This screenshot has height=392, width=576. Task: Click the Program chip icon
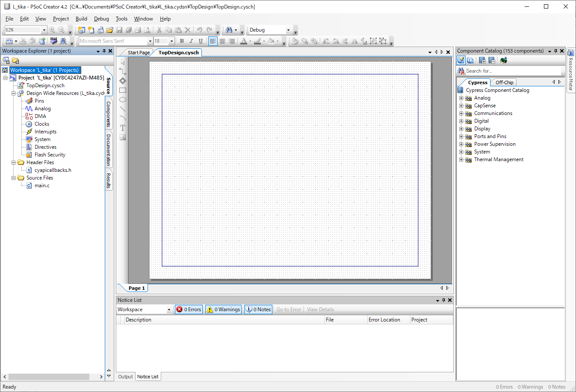pyautogui.click(x=53, y=41)
